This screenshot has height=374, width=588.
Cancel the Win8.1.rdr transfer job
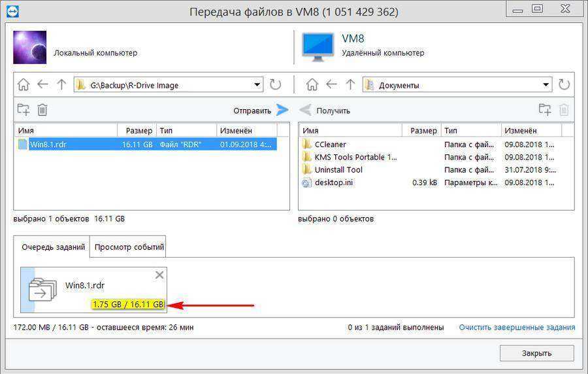click(x=159, y=275)
